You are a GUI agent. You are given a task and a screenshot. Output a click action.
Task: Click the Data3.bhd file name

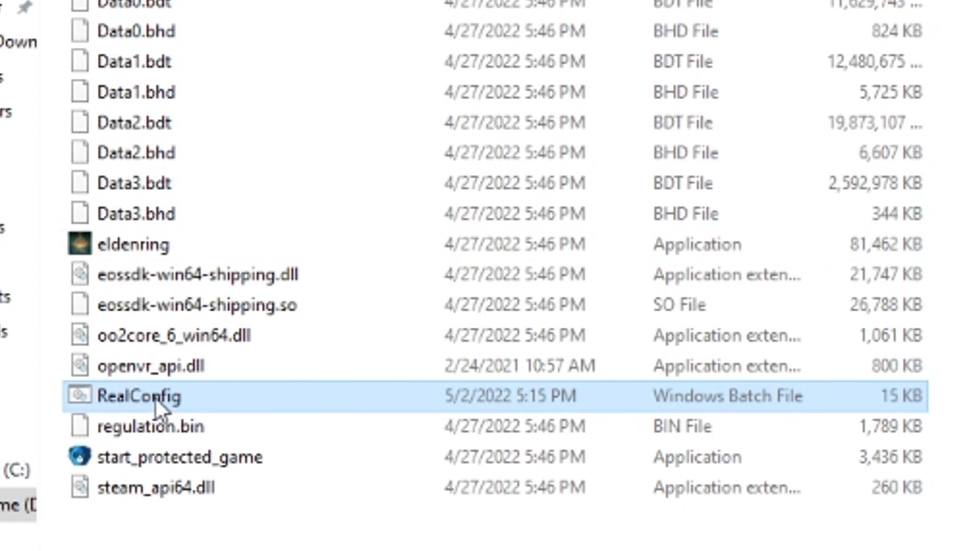(136, 213)
